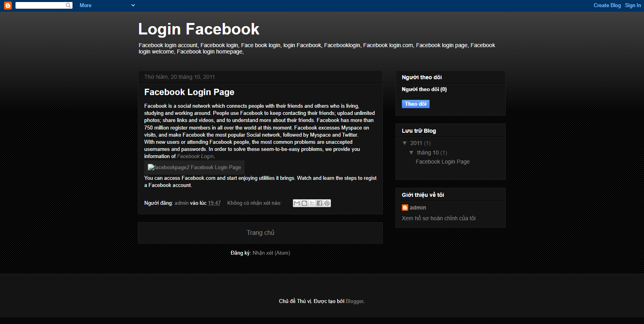This screenshot has height=324, width=644.
Task: Click the Theo dõi follow button
Action: pos(416,104)
